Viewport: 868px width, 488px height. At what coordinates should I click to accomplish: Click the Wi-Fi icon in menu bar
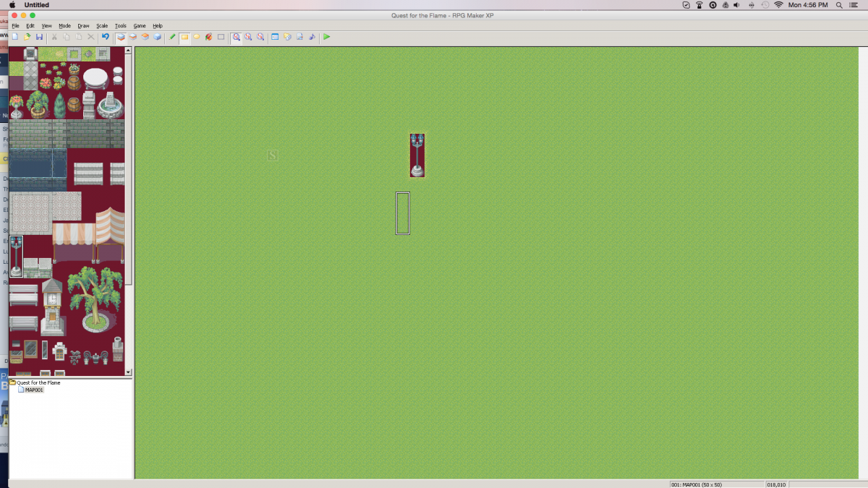(778, 5)
